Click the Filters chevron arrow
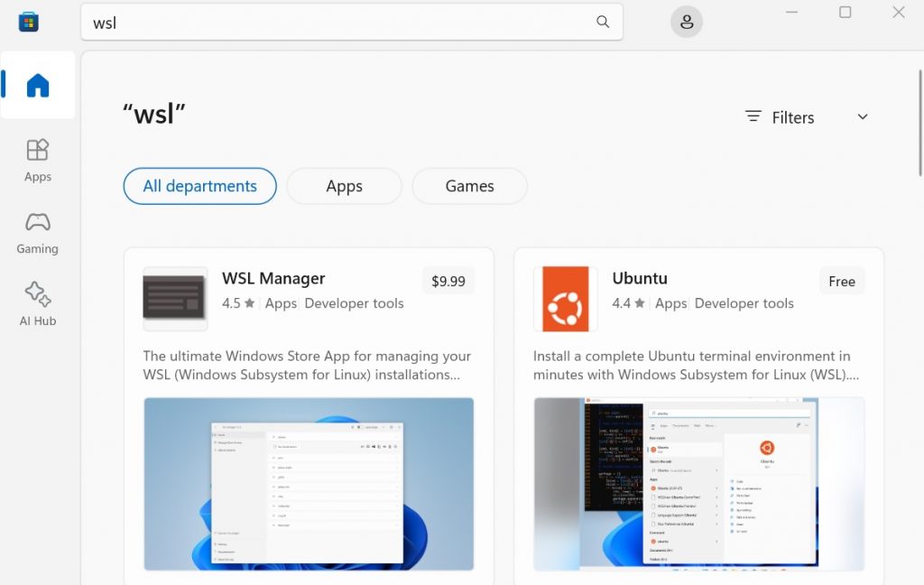This screenshot has height=585, width=924. [x=862, y=117]
